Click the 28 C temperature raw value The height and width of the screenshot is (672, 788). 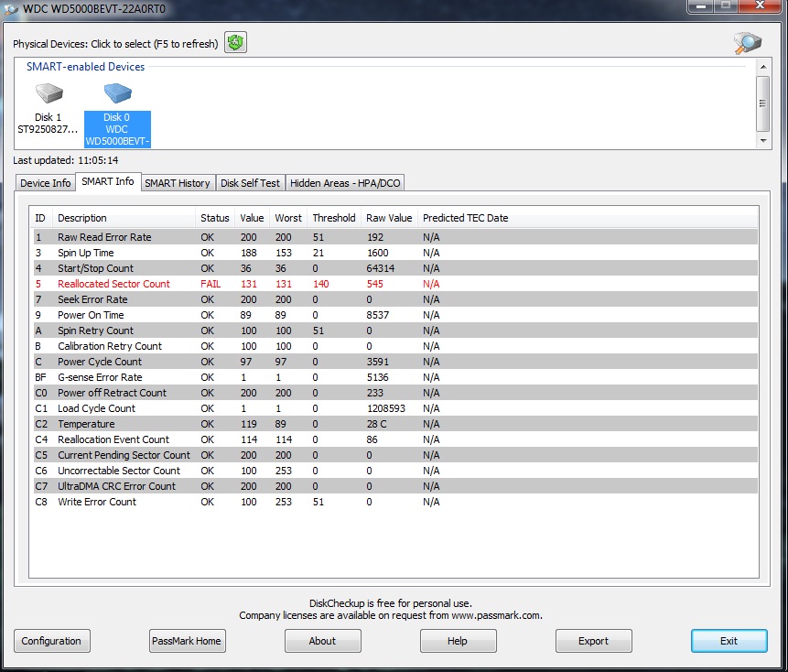(376, 424)
